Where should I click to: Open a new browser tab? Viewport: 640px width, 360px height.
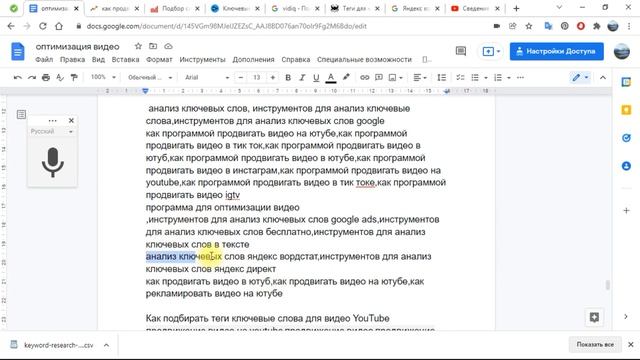(516, 9)
